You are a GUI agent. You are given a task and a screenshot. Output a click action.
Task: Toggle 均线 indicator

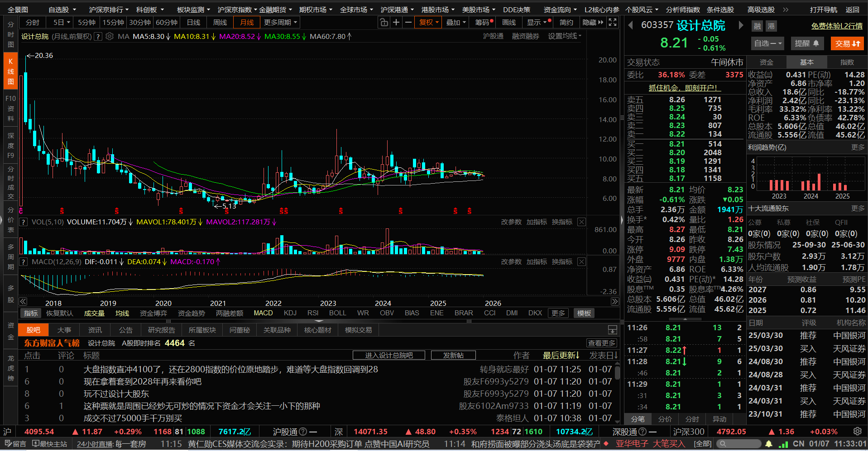coord(122,313)
